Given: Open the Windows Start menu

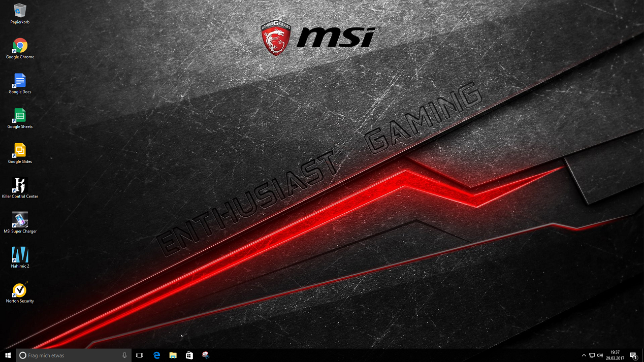Looking at the screenshot, I should (8, 355).
